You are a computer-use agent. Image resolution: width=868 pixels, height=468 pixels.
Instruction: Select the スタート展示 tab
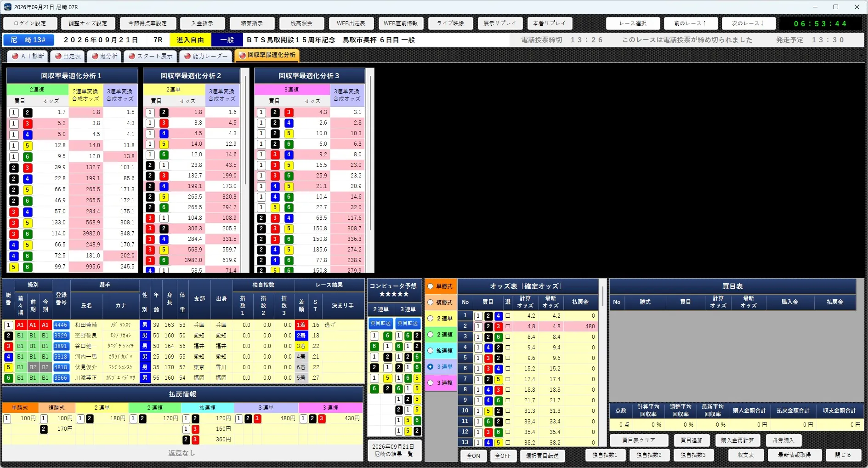click(x=150, y=56)
